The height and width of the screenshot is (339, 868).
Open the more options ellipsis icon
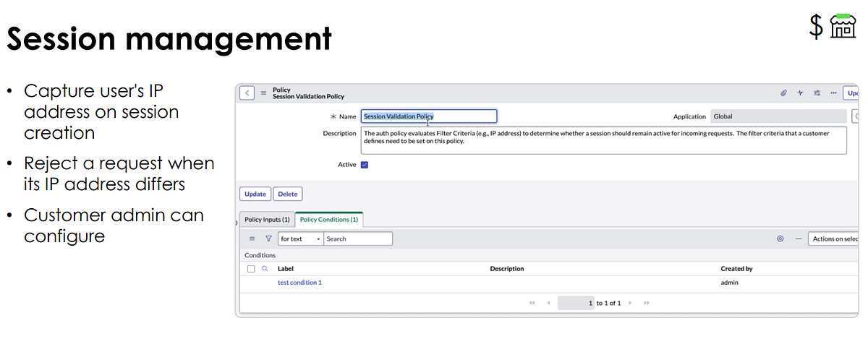(833, 93)
